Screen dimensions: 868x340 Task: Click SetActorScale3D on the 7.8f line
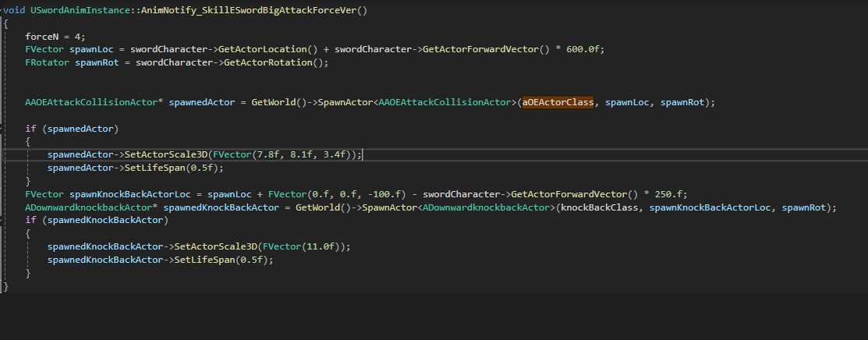(166, 154)
